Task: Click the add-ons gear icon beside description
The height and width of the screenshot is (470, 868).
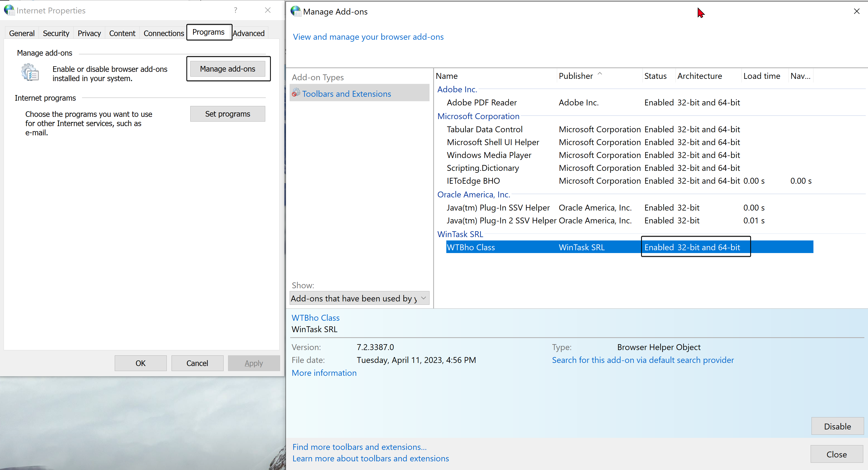Action: tap(30, 73)
